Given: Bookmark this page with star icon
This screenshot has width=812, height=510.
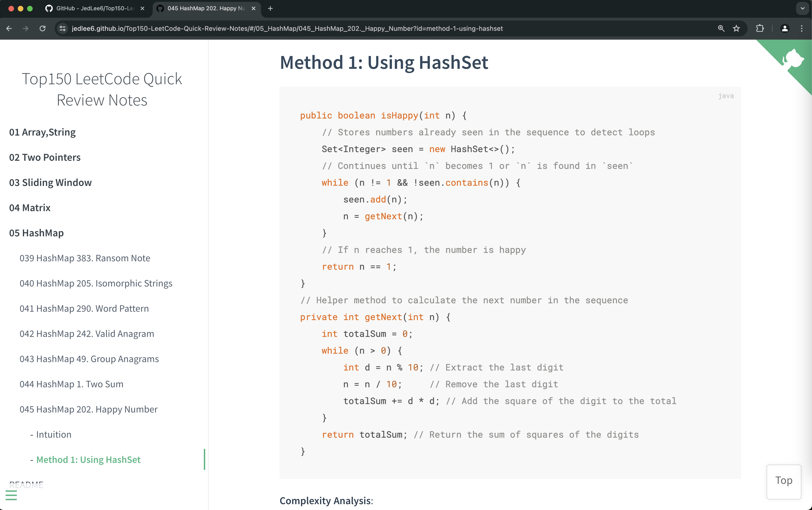Looking at the screenshot, I should tap(736, 29).
